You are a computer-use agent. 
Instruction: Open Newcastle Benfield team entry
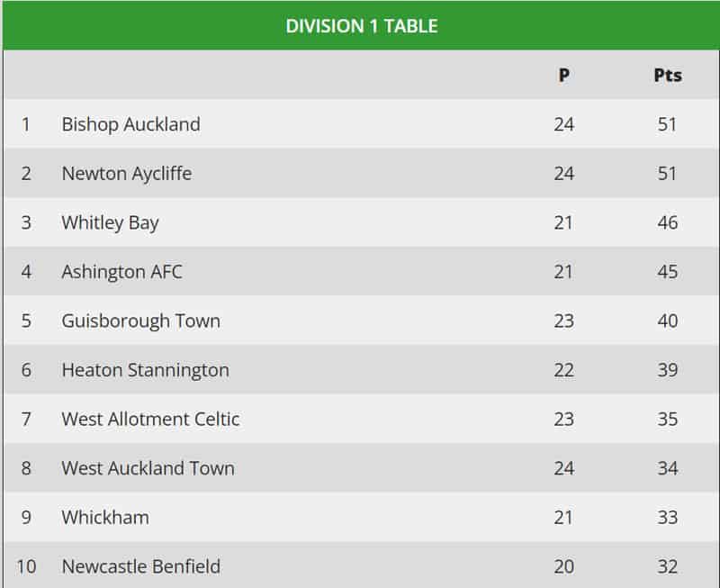141,566
